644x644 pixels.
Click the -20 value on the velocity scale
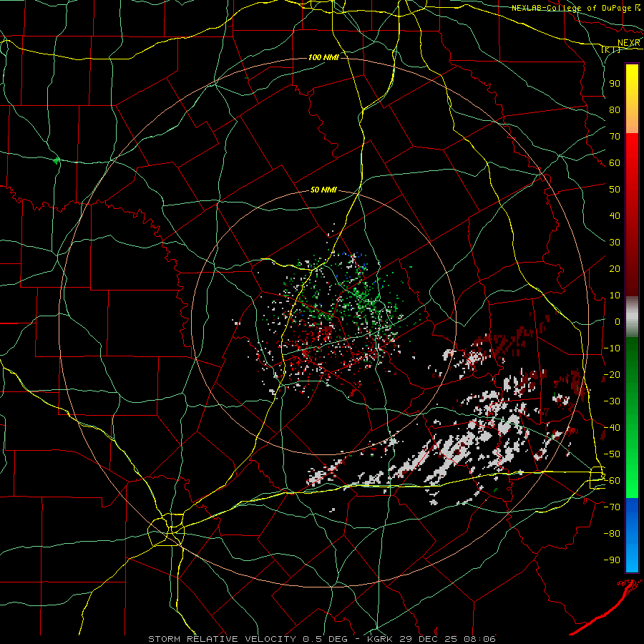(612, 374)
